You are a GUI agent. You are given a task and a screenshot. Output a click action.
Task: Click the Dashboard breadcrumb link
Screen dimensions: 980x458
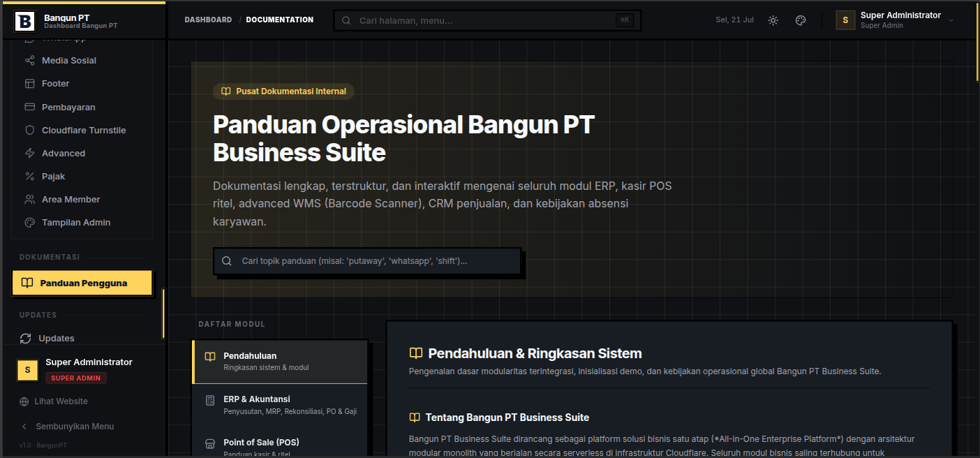(x=208, y=20)
